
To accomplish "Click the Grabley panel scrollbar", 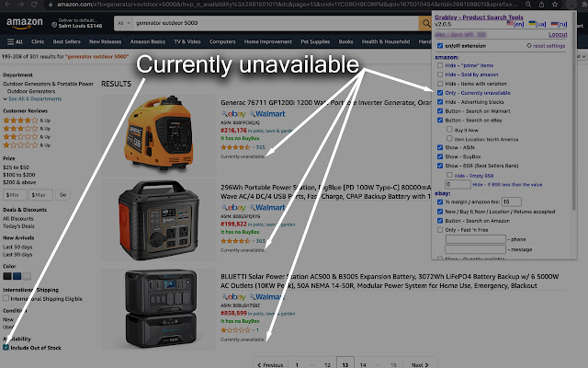I will (573, 112).
